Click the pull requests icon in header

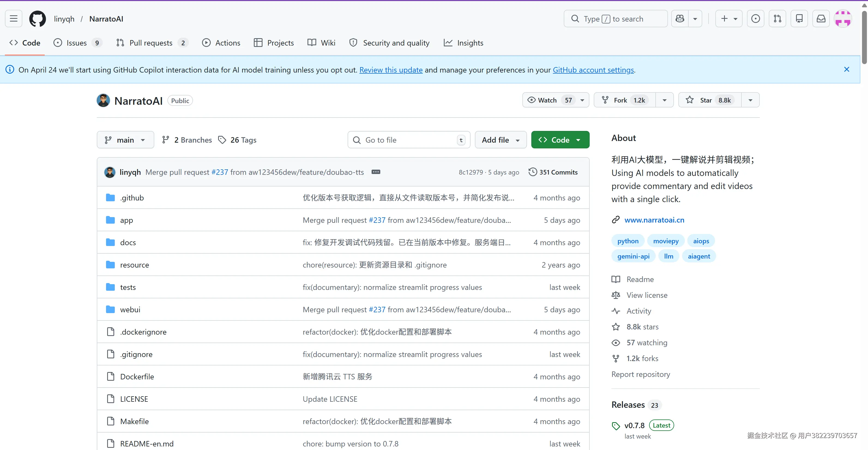point(777,19)
